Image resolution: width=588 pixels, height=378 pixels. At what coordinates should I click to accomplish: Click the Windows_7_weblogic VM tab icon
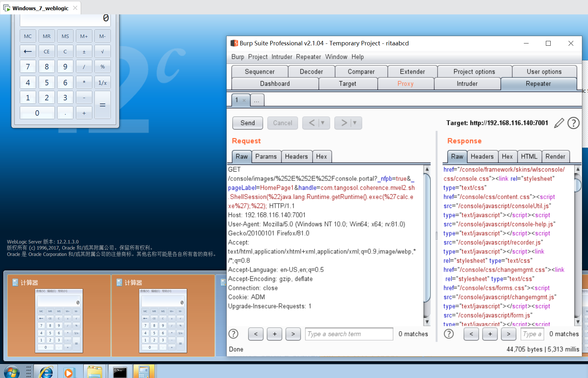point(7,8)
